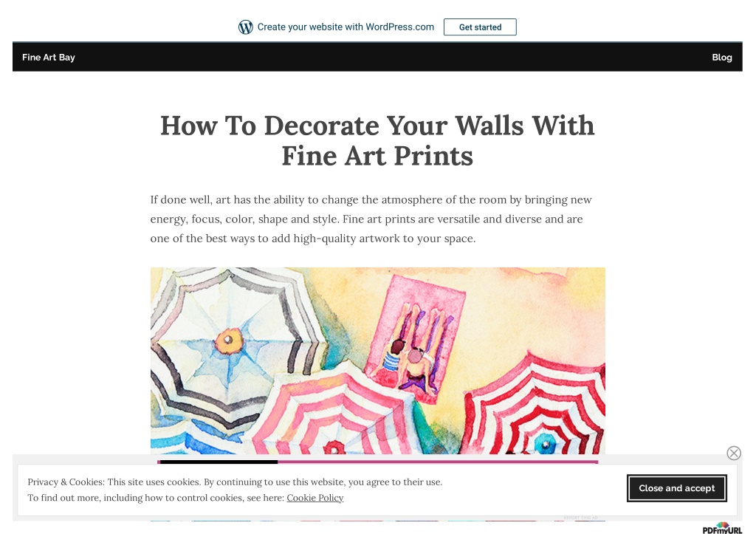
Task: Click the faint 'Report this ad' text
Action: (x=580, y=518)
